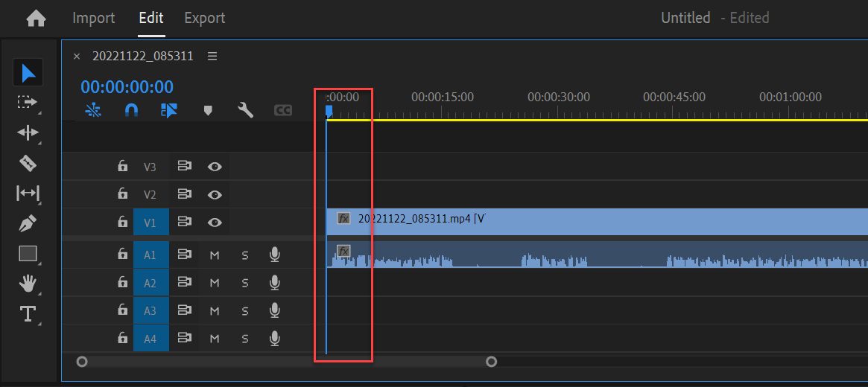Toggle the Snap magnet in timeline
868x387 pixels.
[130, 111]
